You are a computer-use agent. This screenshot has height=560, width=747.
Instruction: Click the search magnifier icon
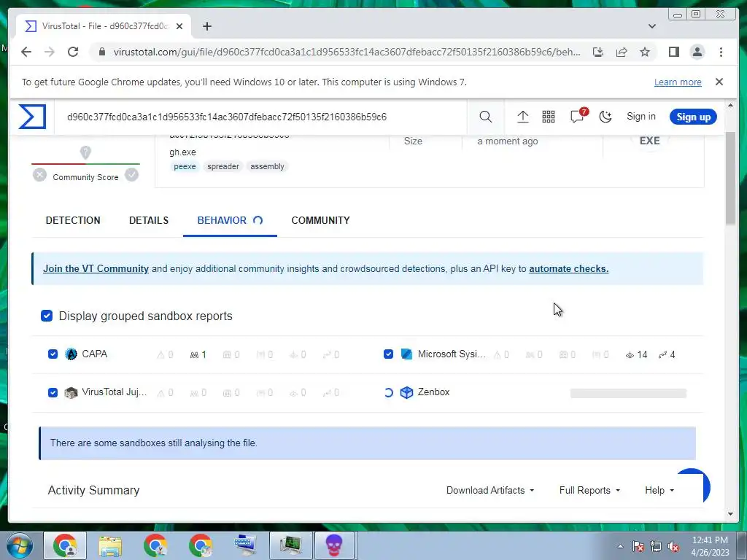tap(485, 117)
